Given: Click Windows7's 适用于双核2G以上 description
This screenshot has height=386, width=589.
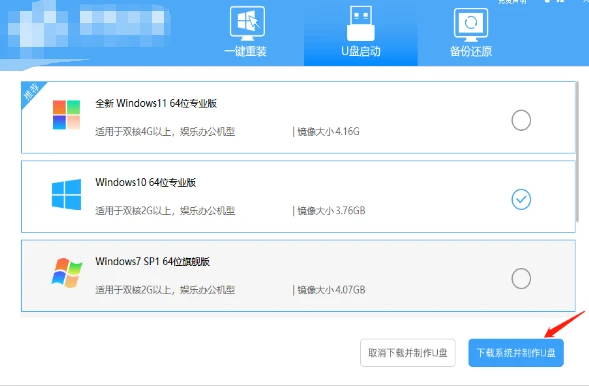Looking at the screenshot, I should 165,290.
